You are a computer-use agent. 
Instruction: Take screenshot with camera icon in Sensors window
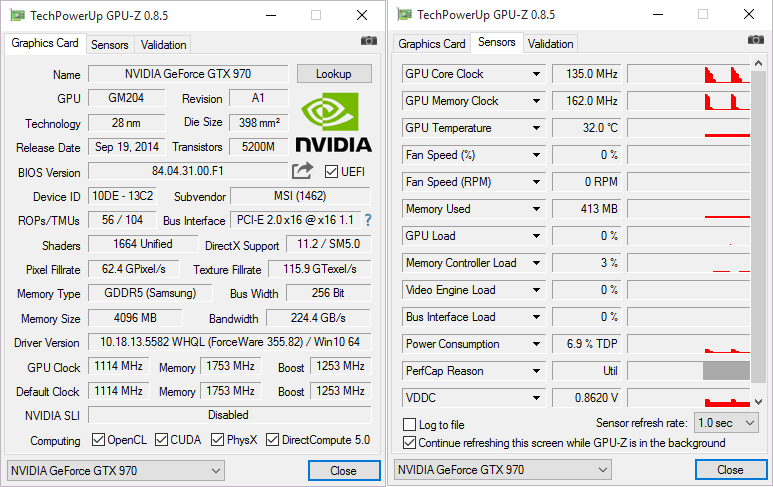coord(756,40)
